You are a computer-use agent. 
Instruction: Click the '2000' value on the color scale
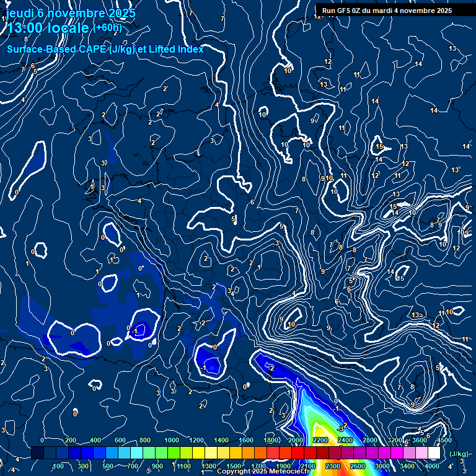pos(296,440)
